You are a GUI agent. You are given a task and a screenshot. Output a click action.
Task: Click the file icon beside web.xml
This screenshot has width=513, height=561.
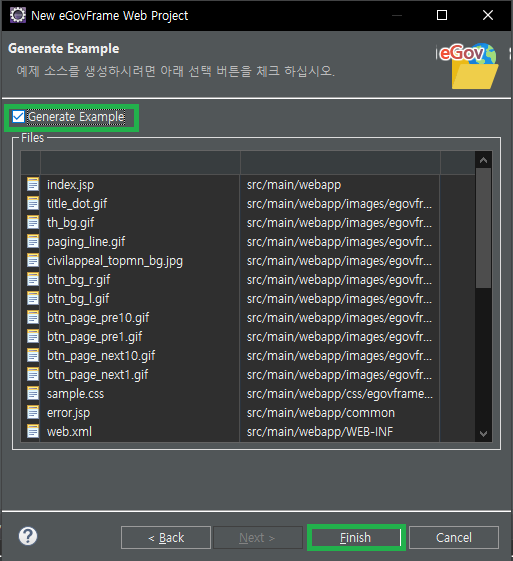(x=33, y=431)
